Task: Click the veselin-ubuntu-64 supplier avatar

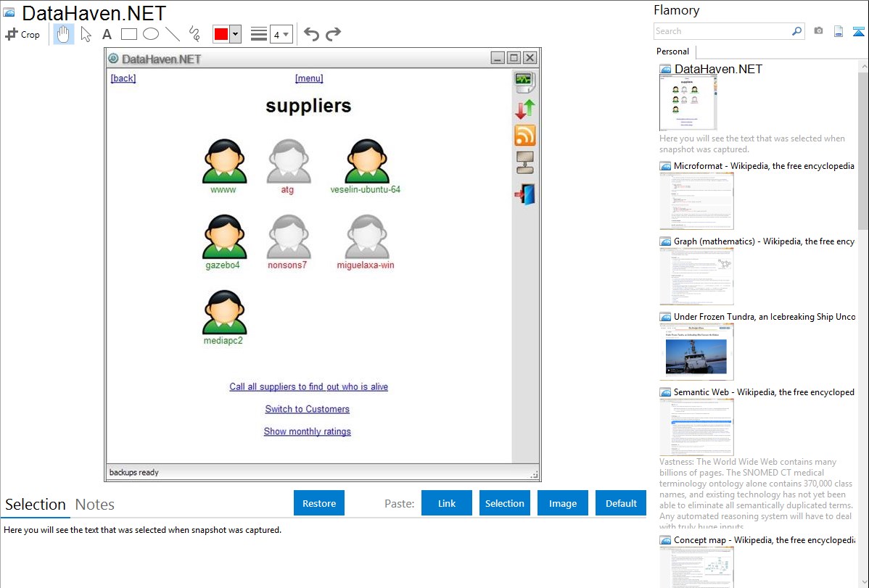Action: point(366,161)
